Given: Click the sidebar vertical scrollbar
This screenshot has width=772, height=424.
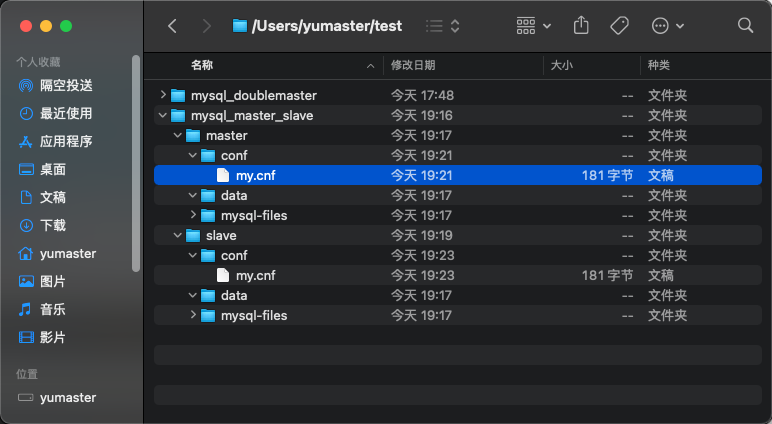Looking at the screenshot, I should tap(136, 160).
